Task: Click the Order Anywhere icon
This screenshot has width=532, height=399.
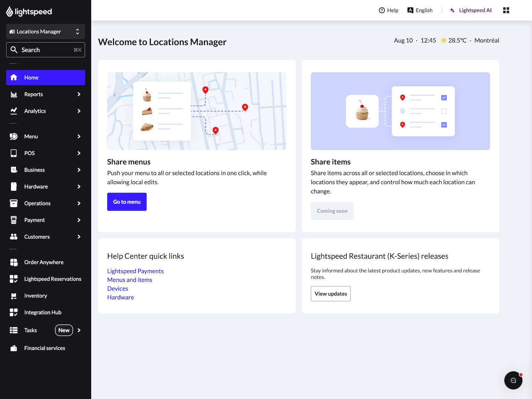Action: pos(14,262)
